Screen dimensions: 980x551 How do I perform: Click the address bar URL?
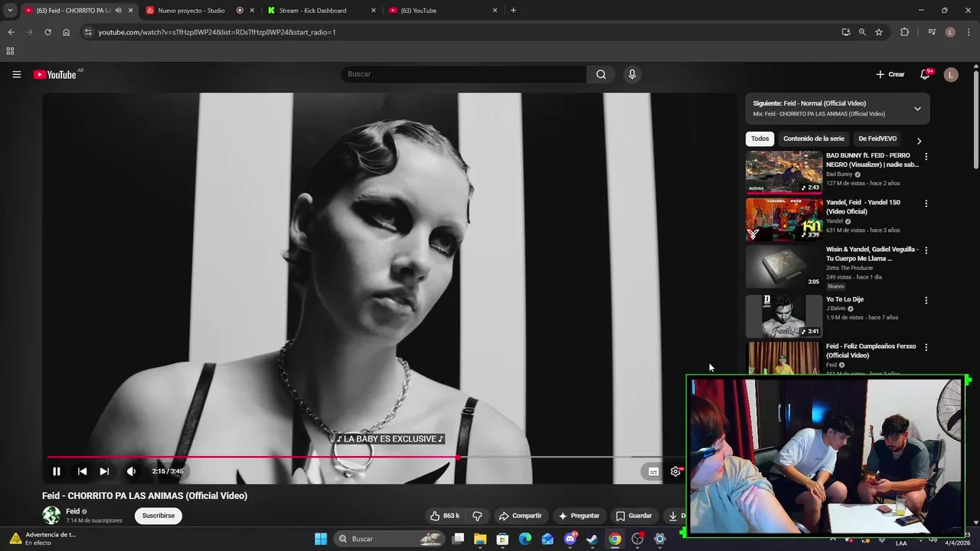point(217,32)
